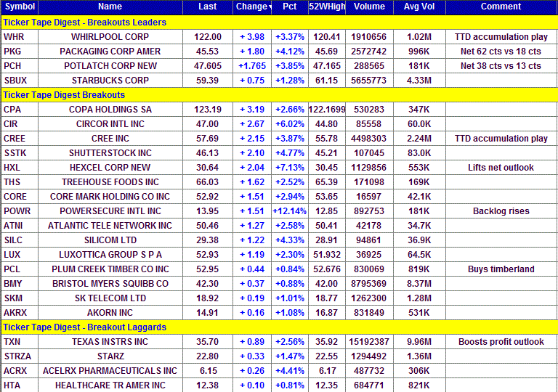The height and width of the screenshot is (392, 558).
Task: Click AKORN INC name cell
Action: pyautogui.click(x=110, y=313)
